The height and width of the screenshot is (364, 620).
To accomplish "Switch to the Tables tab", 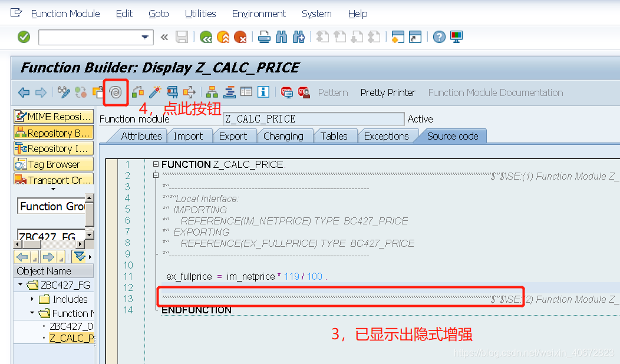I will tap(334, 136).
